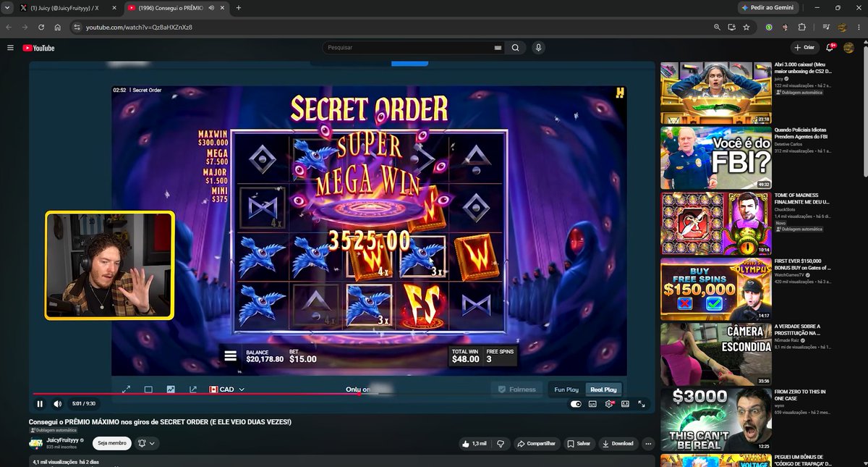
Task: Open Abri 3.000 caixas video thumbnail
Action: pos(715,93)
